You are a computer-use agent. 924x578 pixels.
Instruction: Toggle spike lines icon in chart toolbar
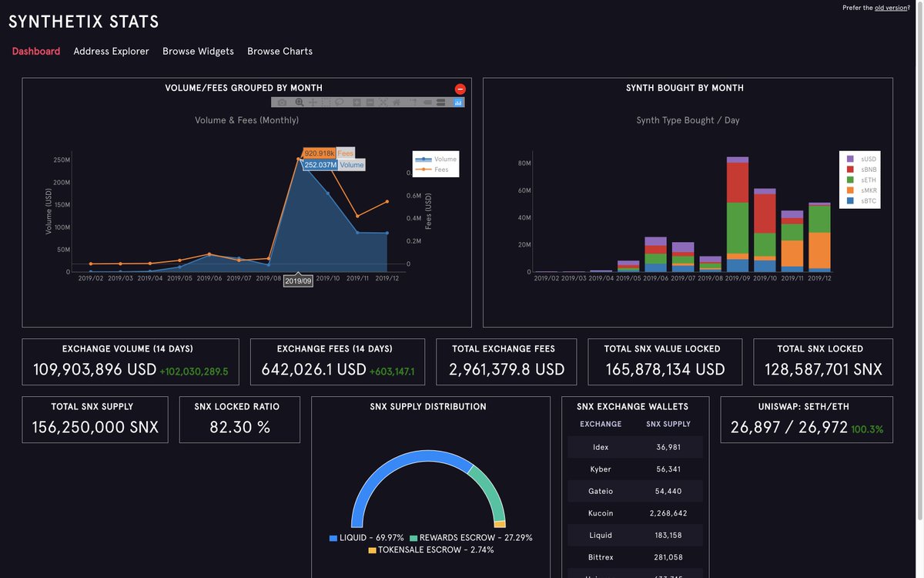(x=412, y=102)
